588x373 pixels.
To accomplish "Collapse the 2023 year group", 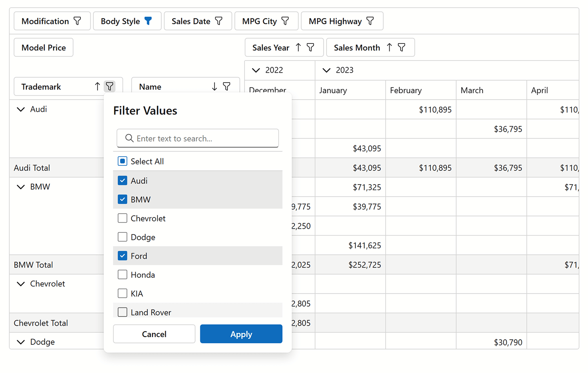I will click(327, 70).
